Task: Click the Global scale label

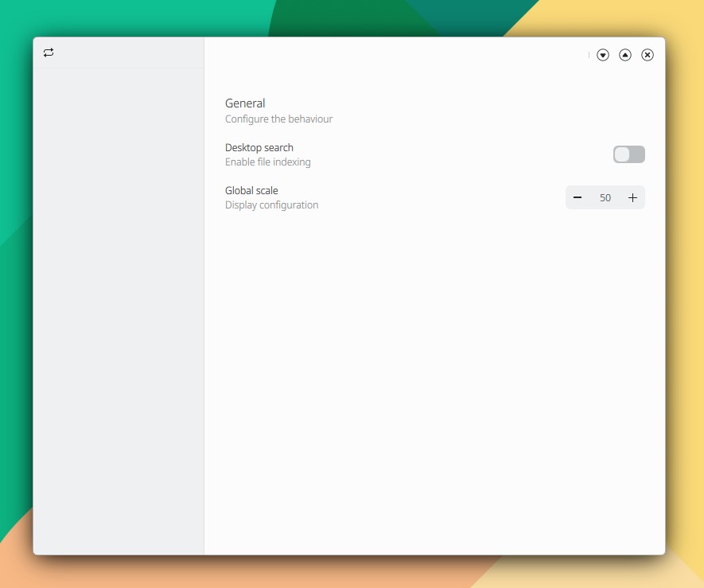Action: click(251, 191)
